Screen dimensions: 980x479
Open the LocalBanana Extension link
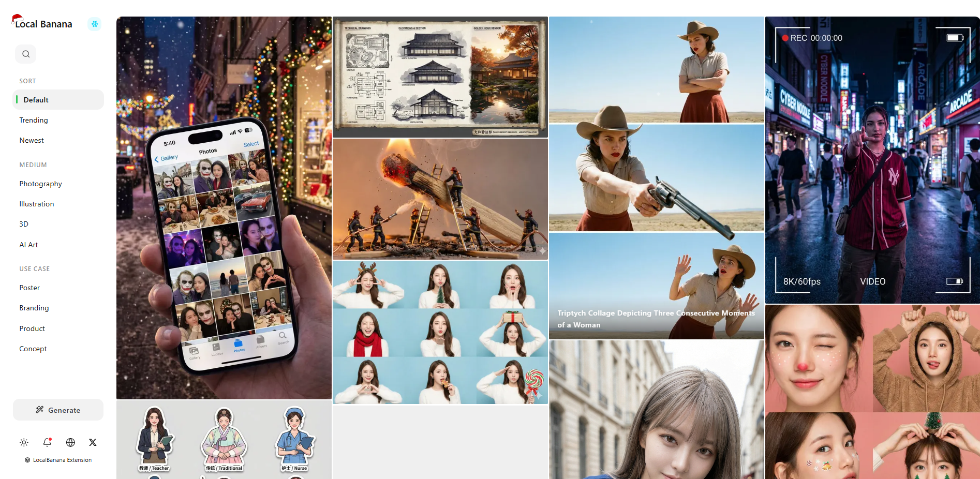[58, 460]
